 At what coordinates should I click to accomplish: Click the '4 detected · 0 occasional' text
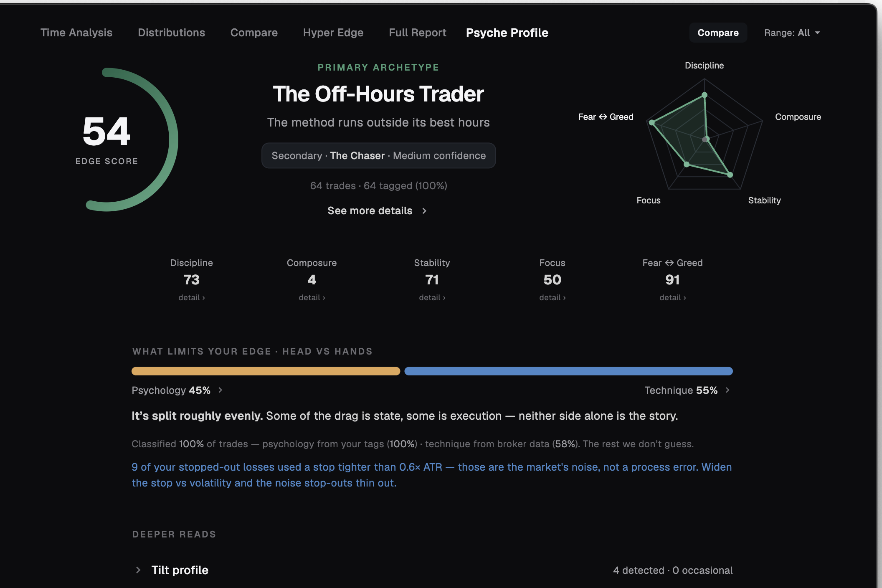(673, 570)
